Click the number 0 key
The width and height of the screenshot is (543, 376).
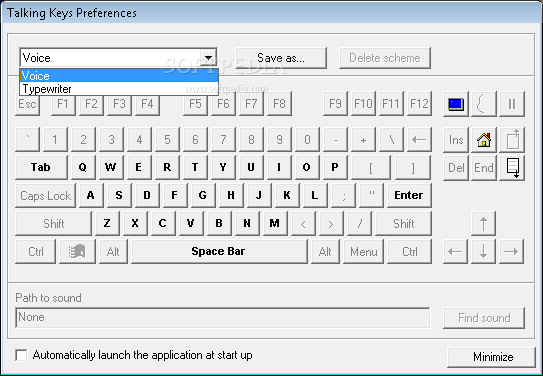pyautogui.click(x=307, y=140)
